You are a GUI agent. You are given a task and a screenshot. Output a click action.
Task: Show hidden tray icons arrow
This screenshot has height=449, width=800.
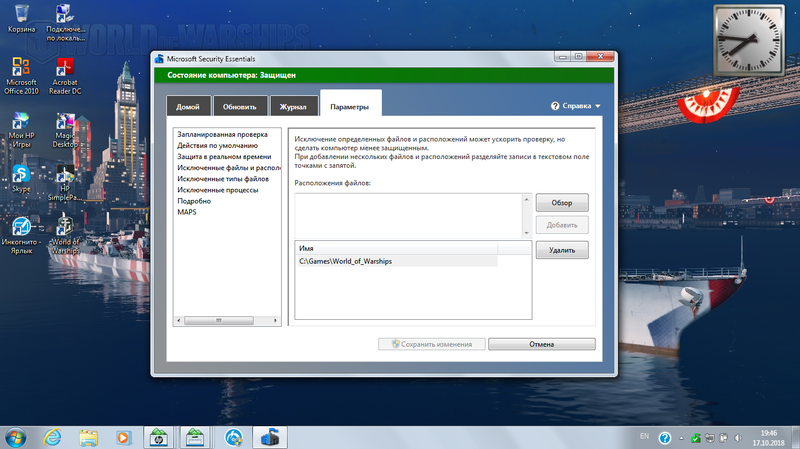(681, 438)
